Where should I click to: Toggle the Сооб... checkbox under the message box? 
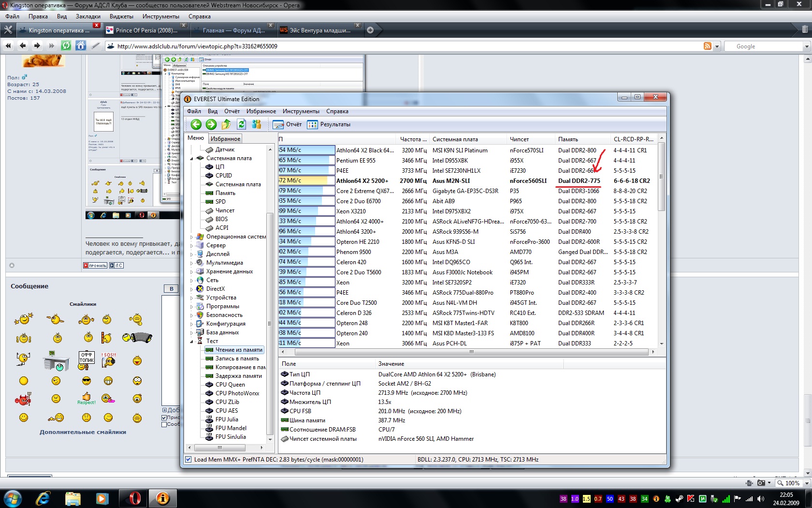[164, 424]
